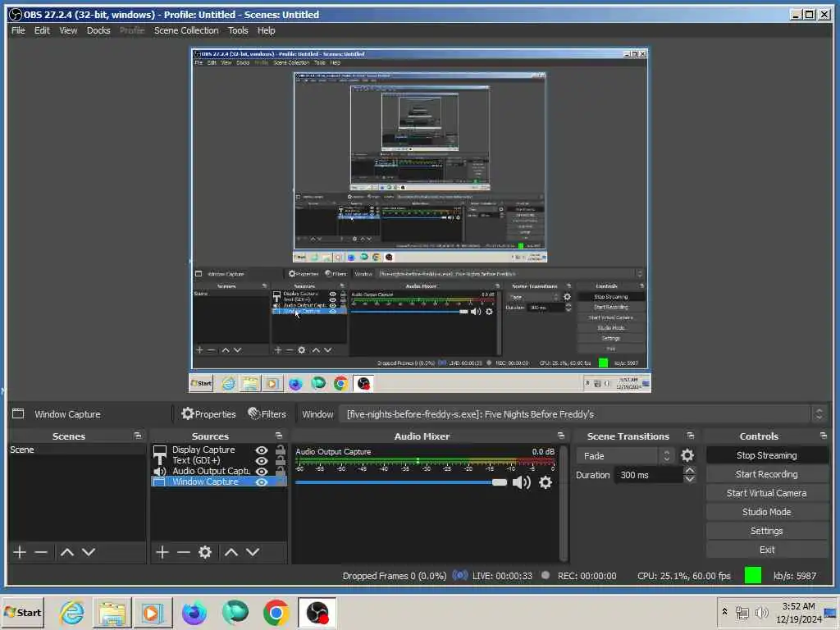
Task: Pop out the Scenes dock
Action: (138, 436)
